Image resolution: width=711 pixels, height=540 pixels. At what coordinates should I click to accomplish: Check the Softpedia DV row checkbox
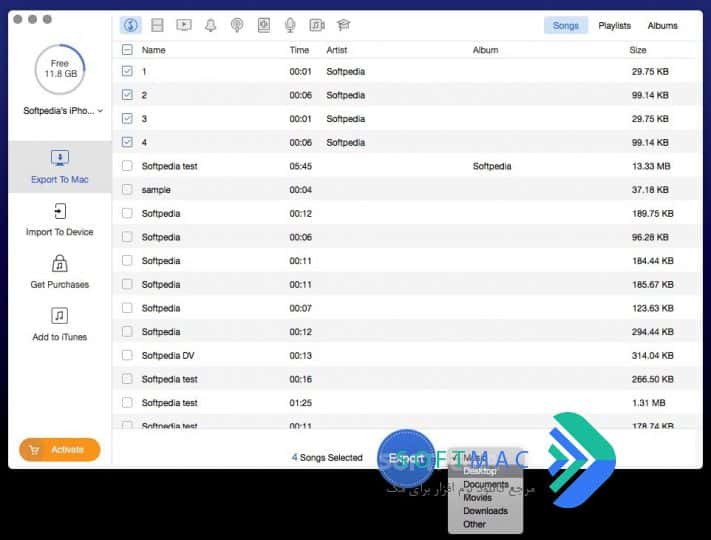pos(127,355)
